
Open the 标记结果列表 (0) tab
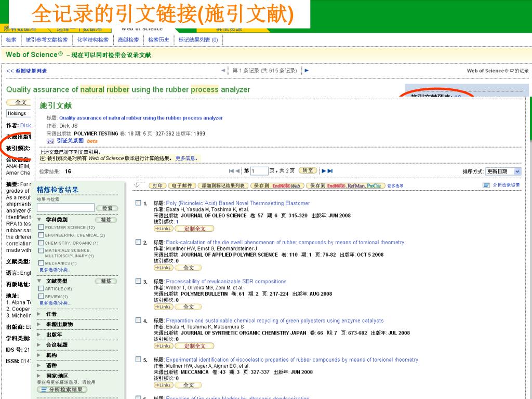[x=198, y=39]
